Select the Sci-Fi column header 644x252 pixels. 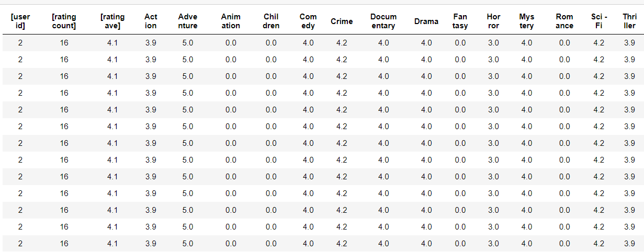(599, 21)
